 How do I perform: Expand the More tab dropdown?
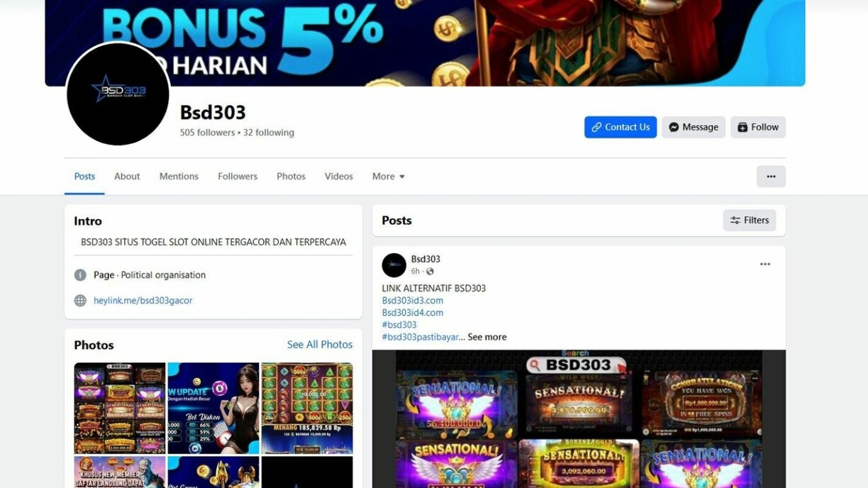tap(389, 177)
